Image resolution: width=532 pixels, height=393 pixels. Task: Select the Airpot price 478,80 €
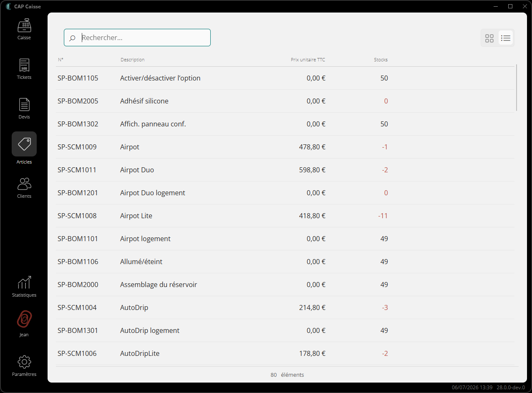point(312,147)
